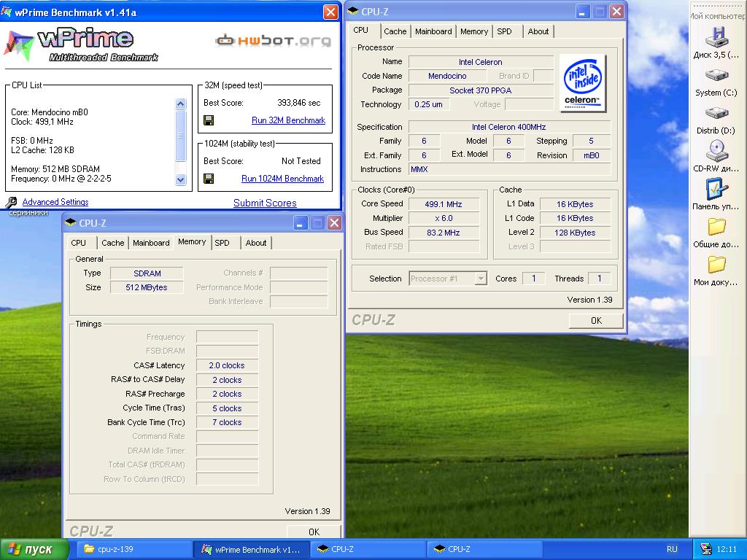Click the Technology field 0.25 um
This screenshot has height=560, width=747.
428,104
